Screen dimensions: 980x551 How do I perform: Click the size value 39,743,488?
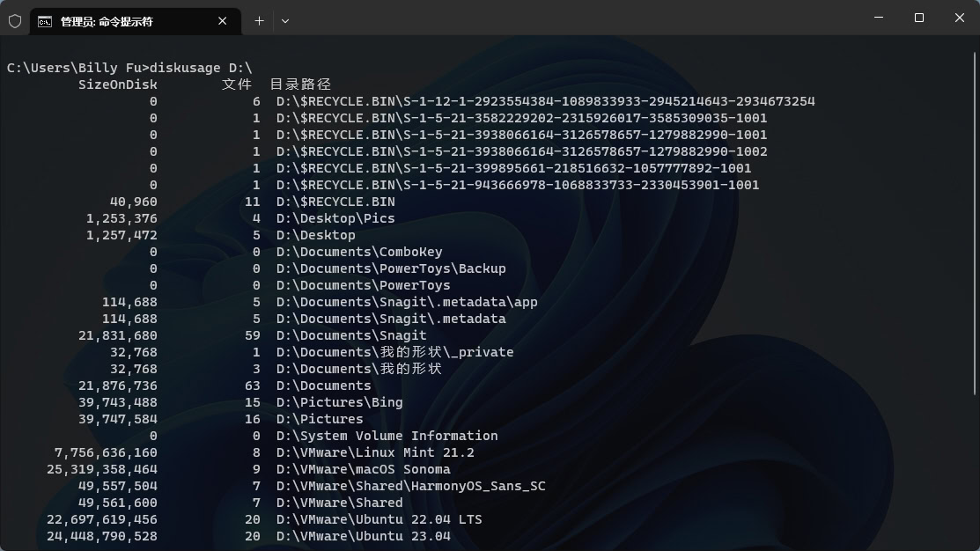[x=118, y=403]
